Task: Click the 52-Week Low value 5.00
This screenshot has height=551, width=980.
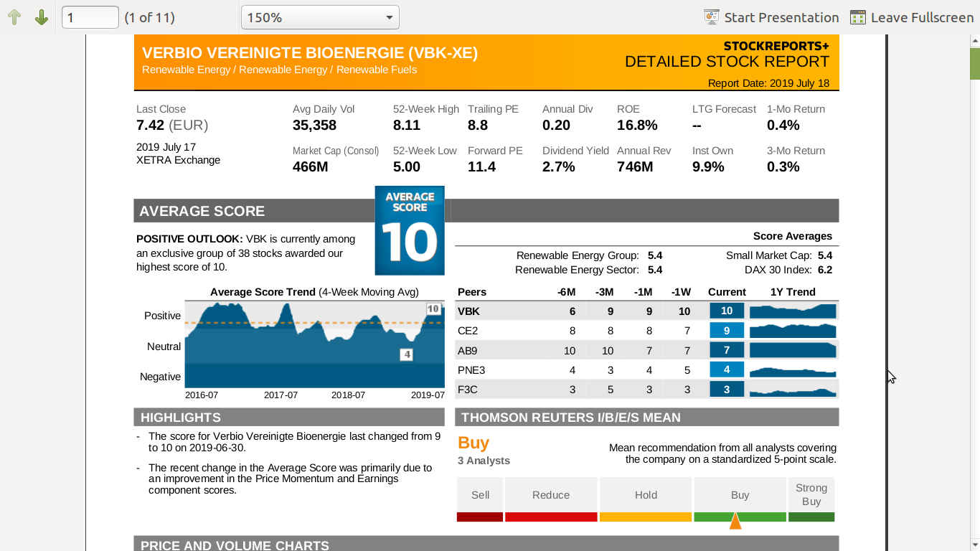Action: coord(407,166)
